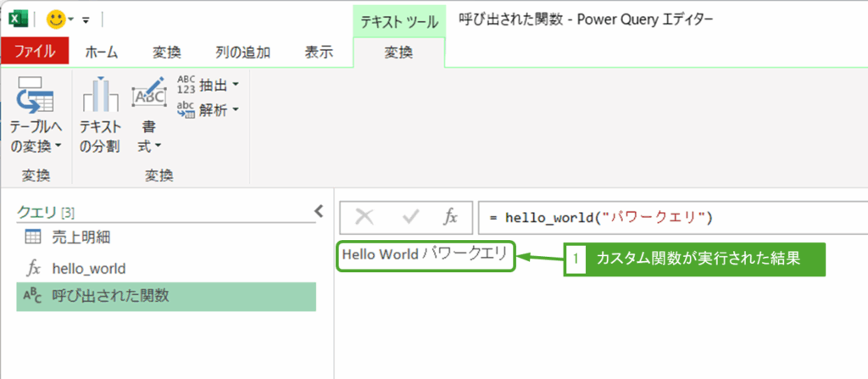Expand the quick access toolbar customize arrow

pyautogui.click(x=86, y=19)
